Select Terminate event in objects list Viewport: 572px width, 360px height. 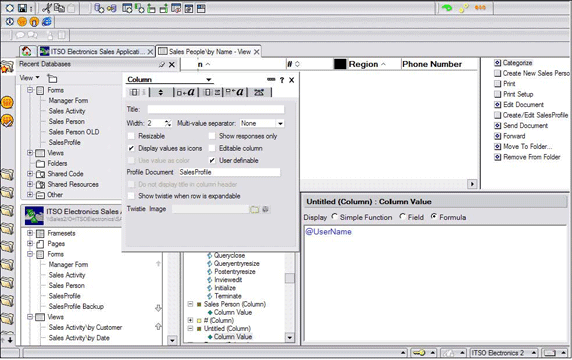point(228,296)
